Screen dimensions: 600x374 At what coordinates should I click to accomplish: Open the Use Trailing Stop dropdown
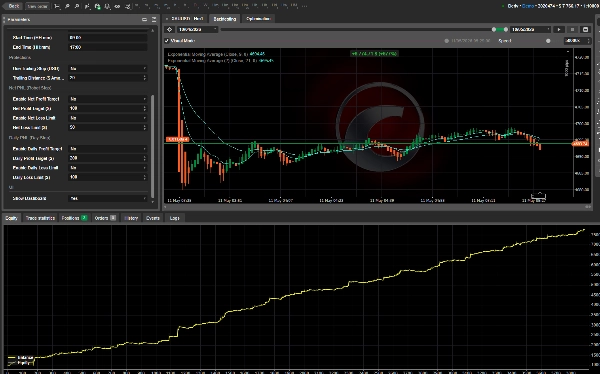pyautogui.click(x=108, y=69)
